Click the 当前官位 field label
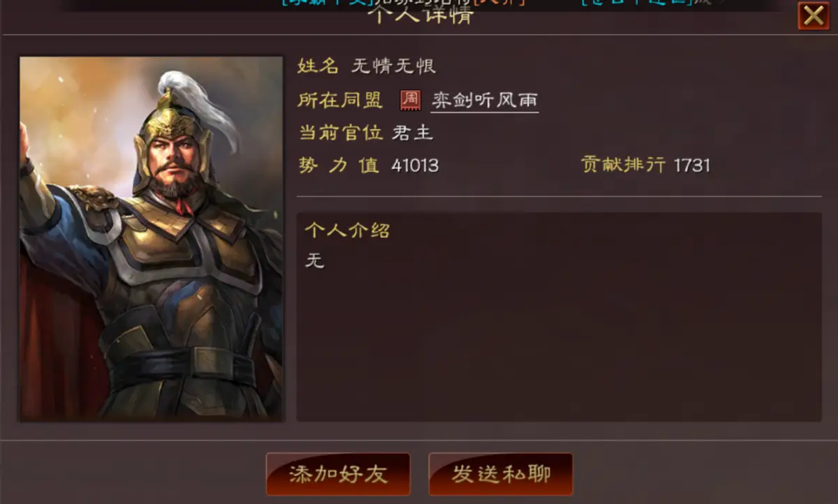 click(x=340, y=133)
